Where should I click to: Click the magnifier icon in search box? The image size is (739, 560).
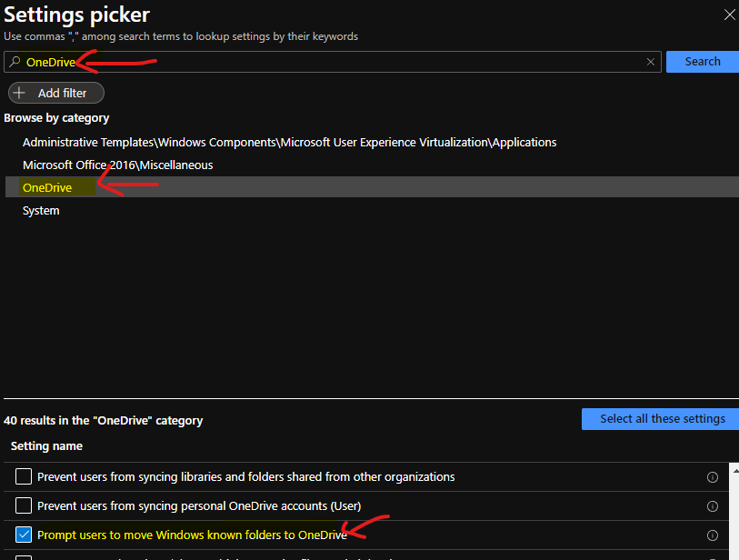pyautogui.click(x=15, y=62)
